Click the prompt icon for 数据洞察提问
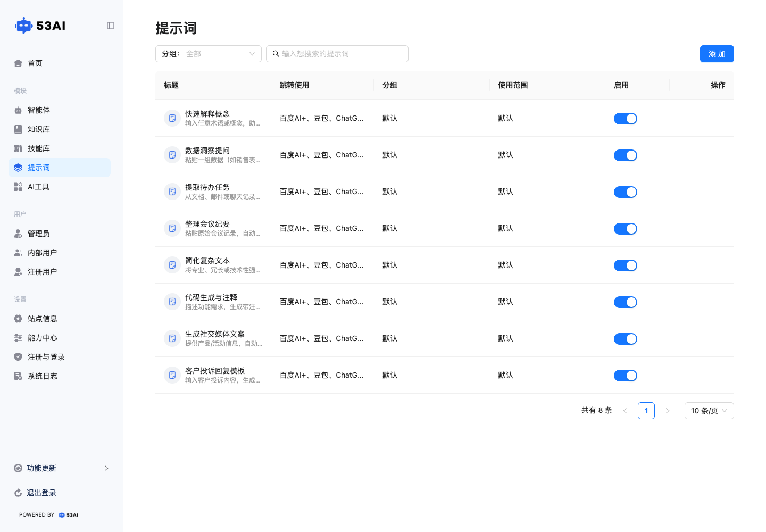Screen dimensions: 766x532 [172, 155]
